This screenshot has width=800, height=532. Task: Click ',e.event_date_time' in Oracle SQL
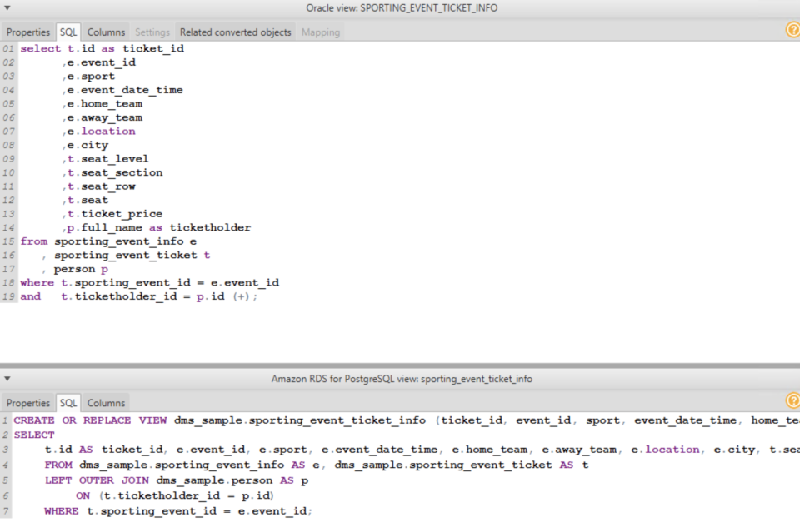tap(122, 90)
